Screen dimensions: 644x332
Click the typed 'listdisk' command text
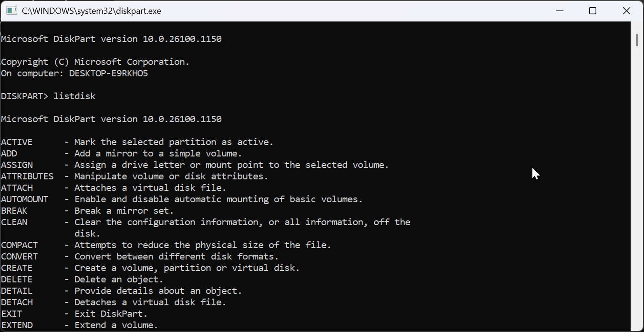(74, 96)
